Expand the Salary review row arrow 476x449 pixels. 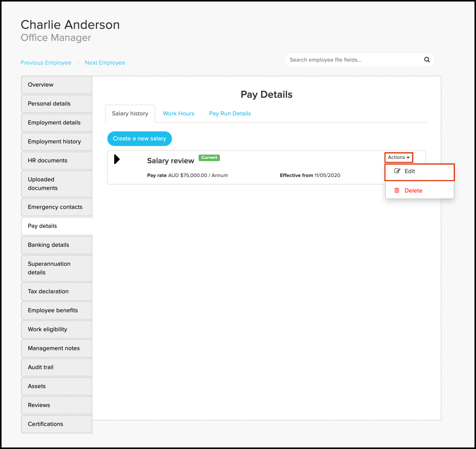point(117,159)
